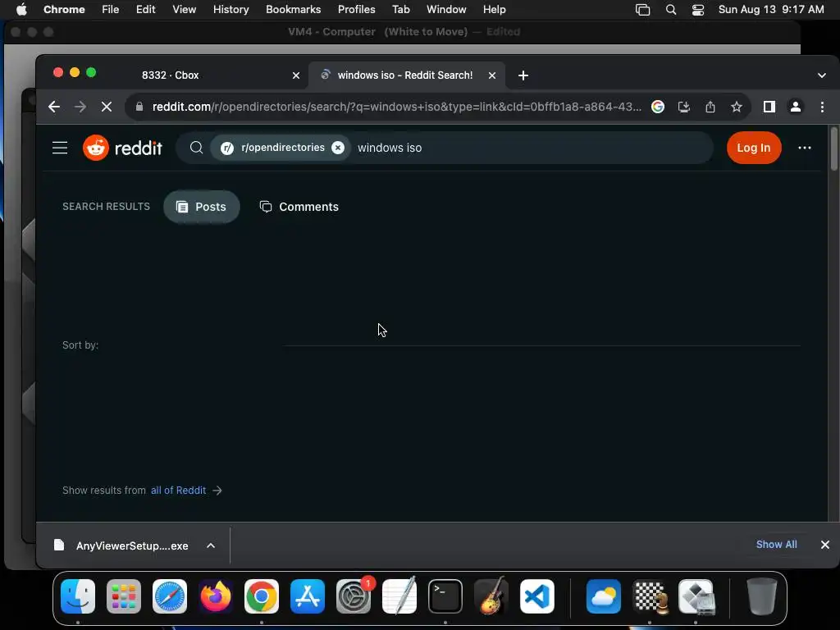This screenshot has width=840, height=630.
Task: Open the Reddit hamburger menu
Action: (60, 148)
